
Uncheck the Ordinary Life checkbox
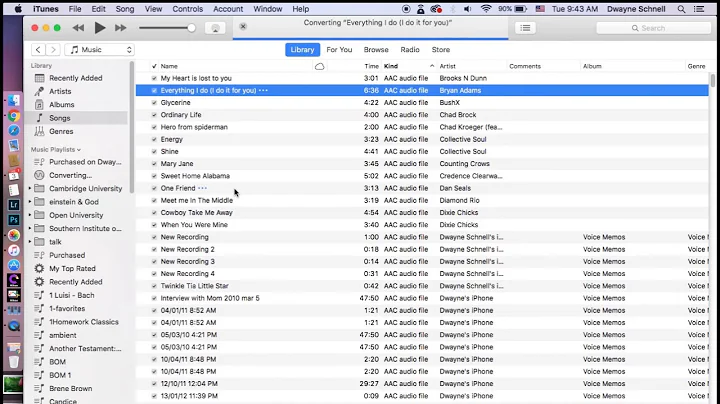pos(154,115)
